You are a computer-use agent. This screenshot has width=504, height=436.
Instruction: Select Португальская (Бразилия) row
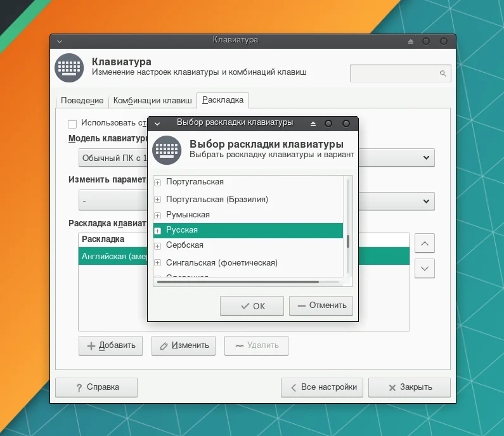248,199
